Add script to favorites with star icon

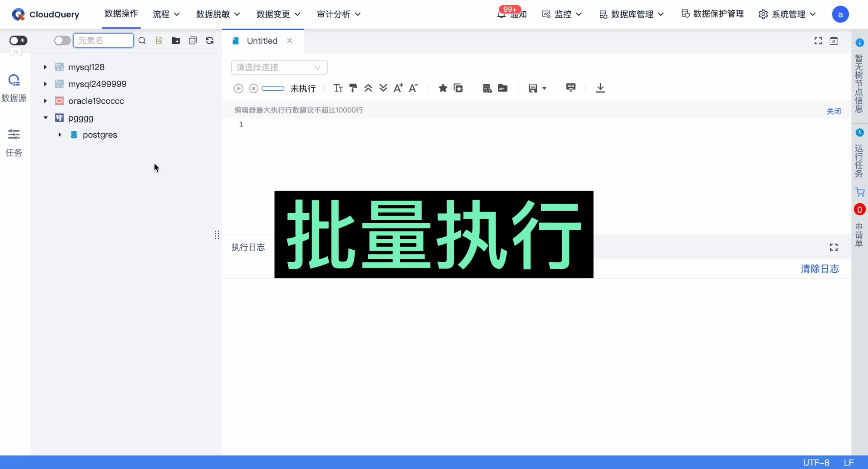click(443, 88)
